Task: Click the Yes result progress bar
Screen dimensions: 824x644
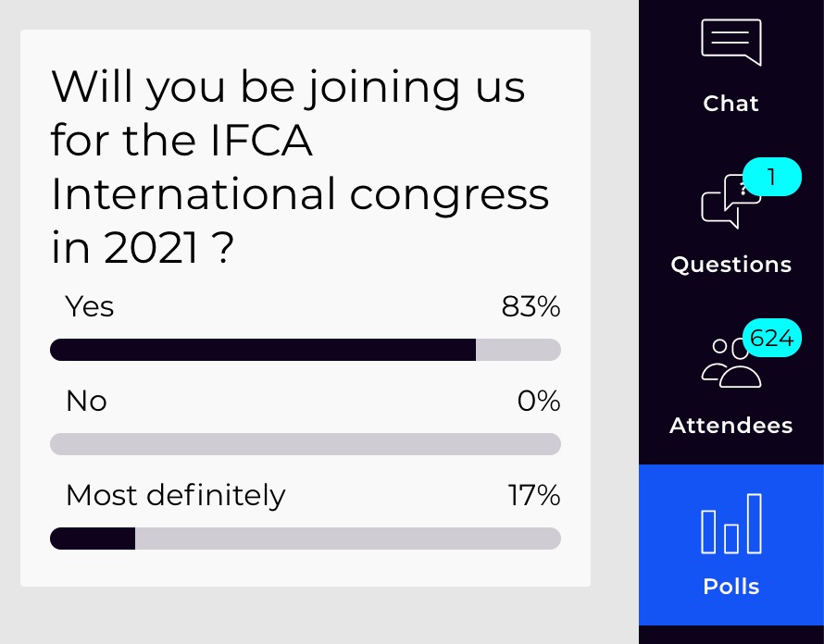Action: tap(306, 350)
